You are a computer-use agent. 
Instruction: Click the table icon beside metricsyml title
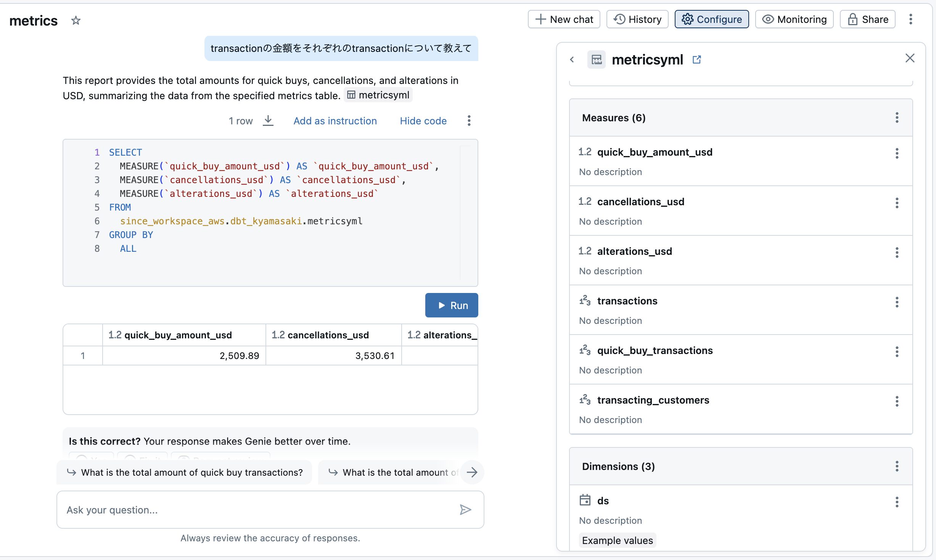[597, 59]
